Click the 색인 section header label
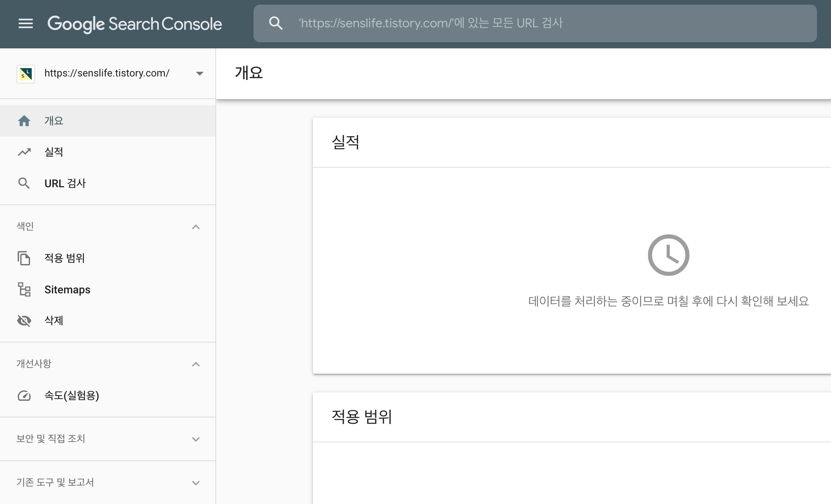This screenshot has height=504, width=831. tap(25, 226)
